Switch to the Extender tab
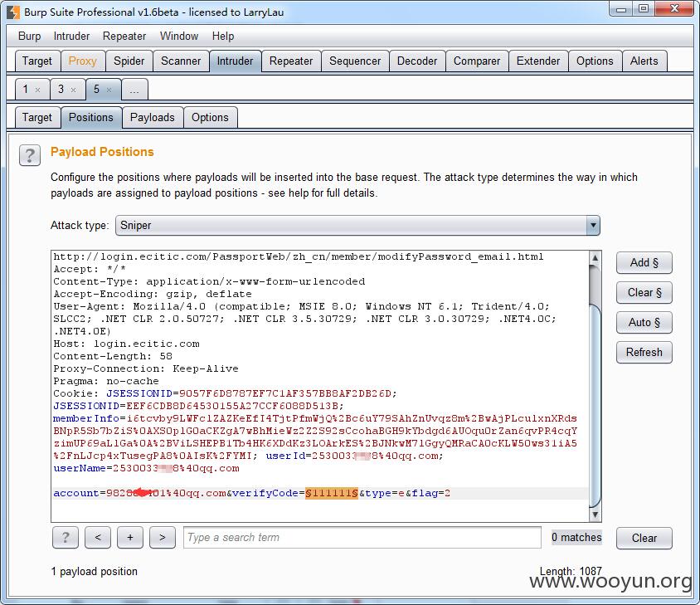The height and width of the screenshot is (605, 700). [x=538, y=61]
